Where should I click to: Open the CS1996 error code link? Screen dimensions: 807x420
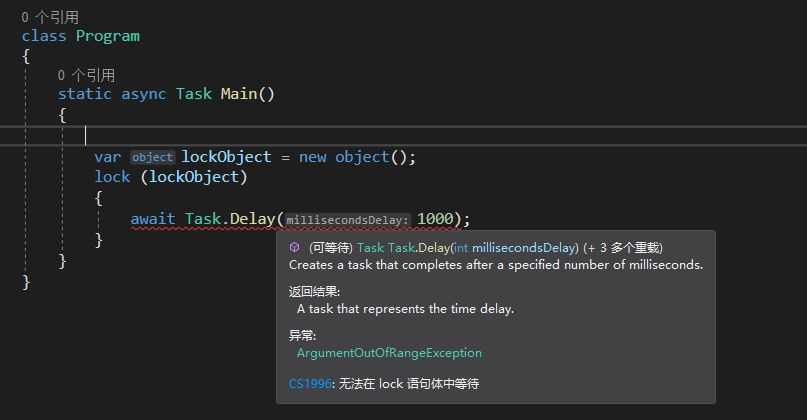tap(311, 383)
